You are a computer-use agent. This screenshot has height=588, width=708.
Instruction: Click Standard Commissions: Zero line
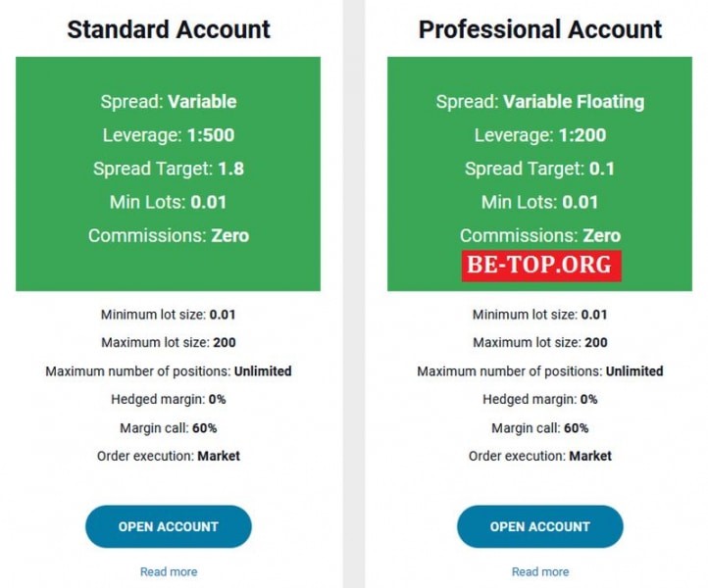[169, 235]
